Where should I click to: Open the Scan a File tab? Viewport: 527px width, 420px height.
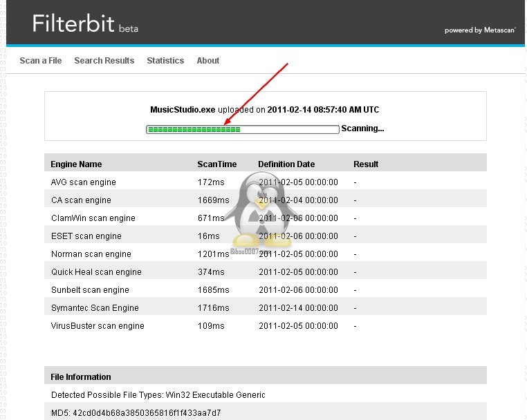[41, 61]
